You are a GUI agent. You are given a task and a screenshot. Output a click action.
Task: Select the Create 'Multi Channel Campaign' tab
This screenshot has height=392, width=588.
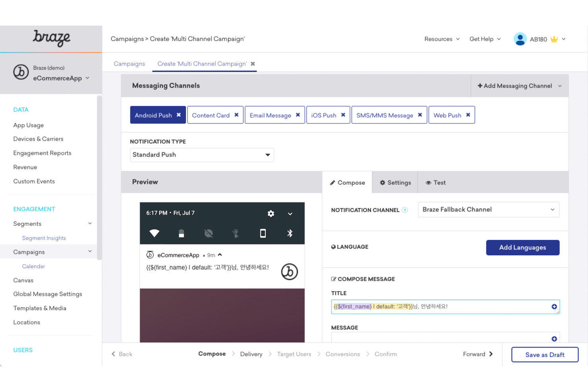pyautogui.click(x=202, y=64)
